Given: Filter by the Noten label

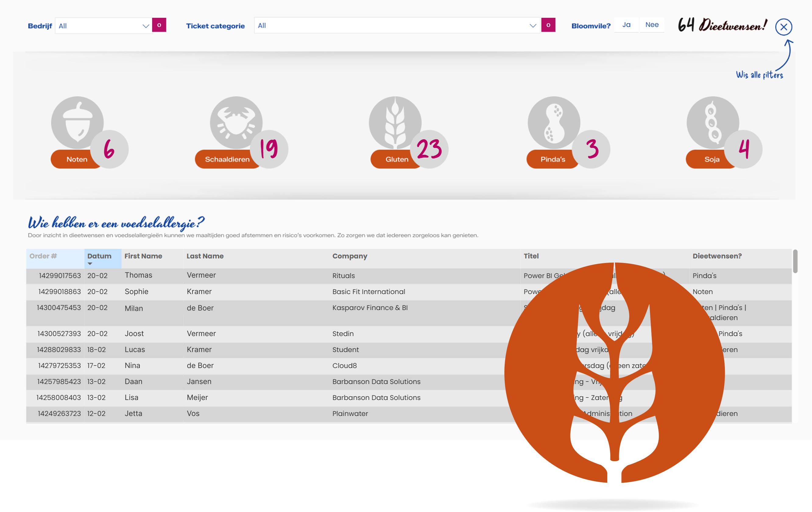Looking at the screenshot, I should point(77,159).
